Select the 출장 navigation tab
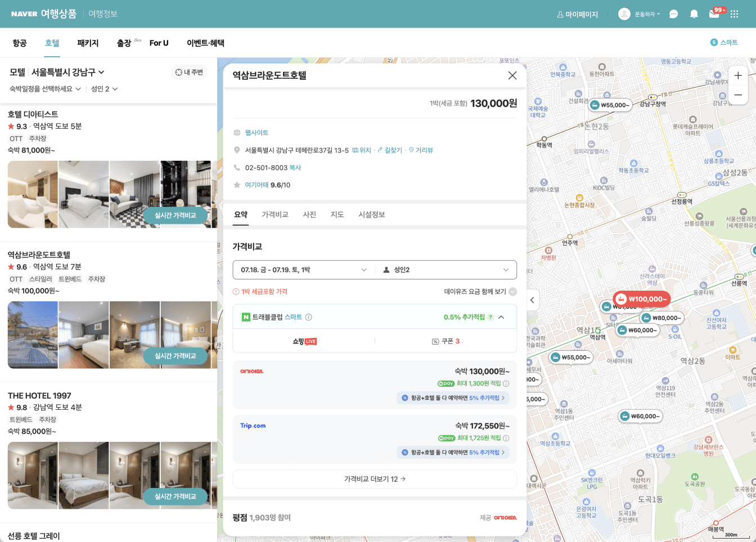 (124, 43)
